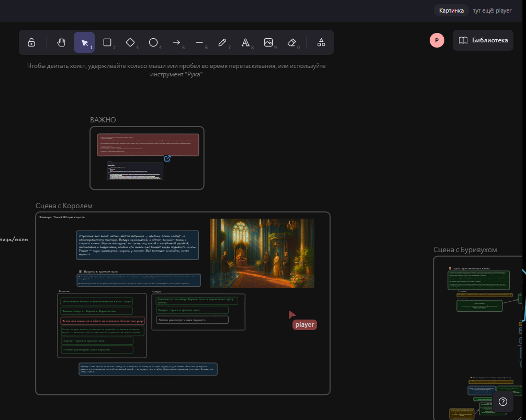Pick the Ellipse shape tool
Image resolution: width=526 pixels, height=420 pixels.
153,42
